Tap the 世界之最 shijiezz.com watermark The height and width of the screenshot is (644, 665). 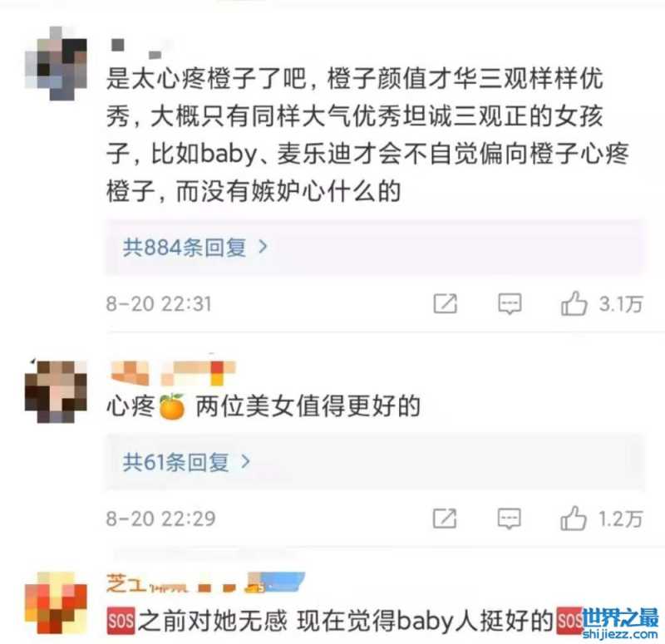pos(620,623)
